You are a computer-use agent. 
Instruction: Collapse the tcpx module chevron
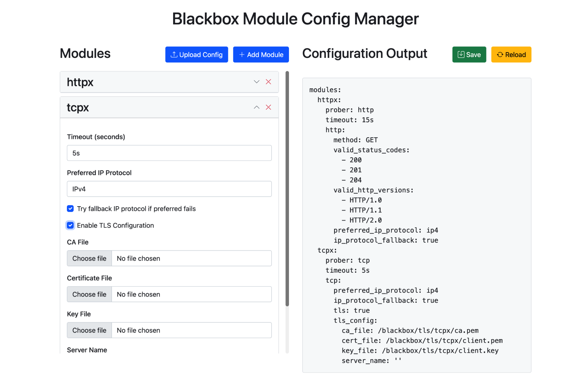tap(256, 107)
